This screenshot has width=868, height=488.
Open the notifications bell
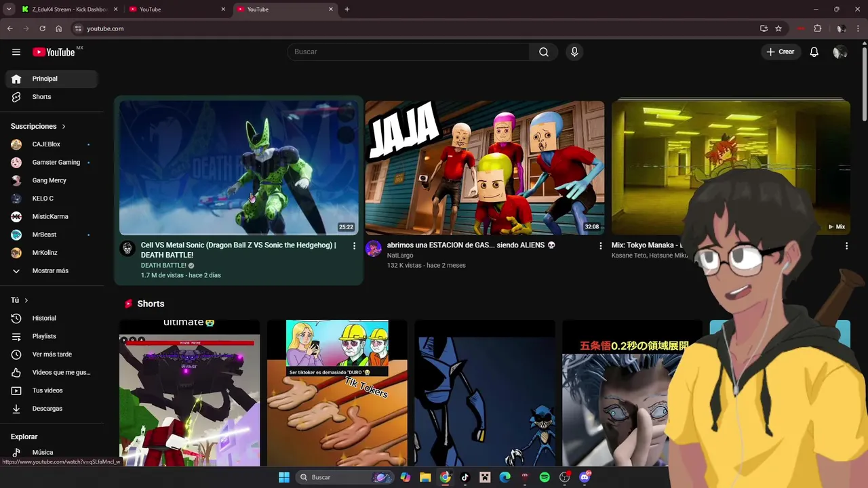point(814,52)
